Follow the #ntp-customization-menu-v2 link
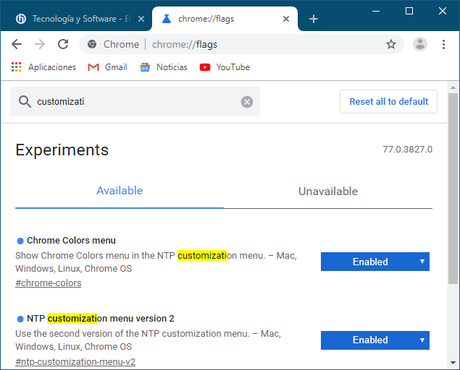The image size is (460, 370). point(75,362)
